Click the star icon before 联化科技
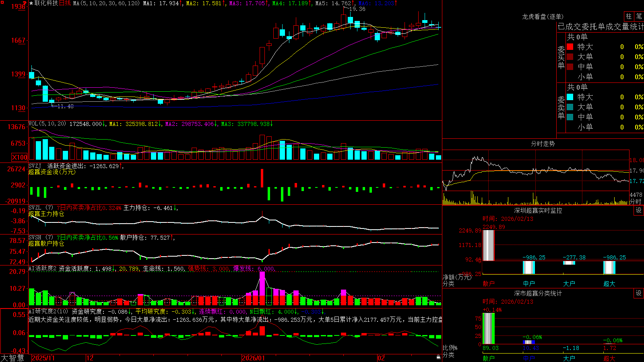 point(31,3)
